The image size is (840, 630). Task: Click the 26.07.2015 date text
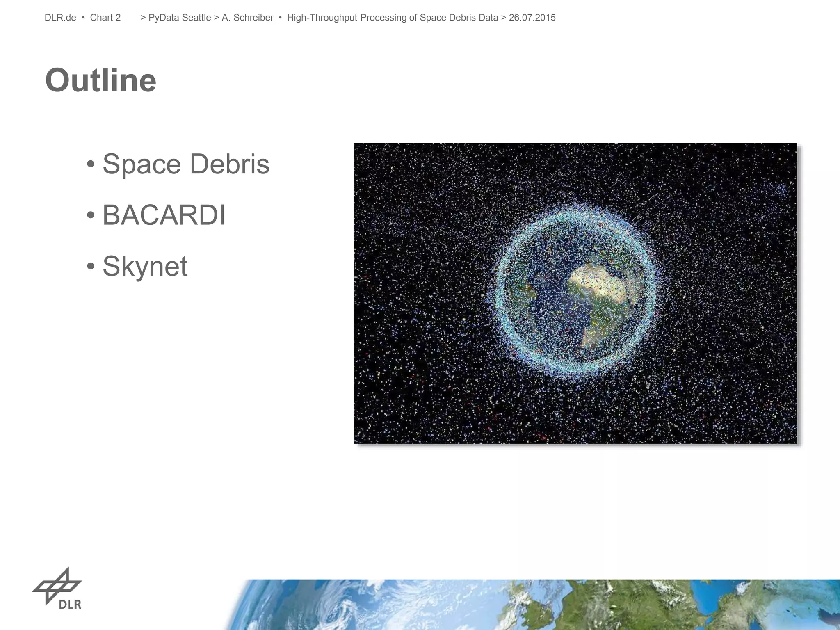(x=532, y=18)
